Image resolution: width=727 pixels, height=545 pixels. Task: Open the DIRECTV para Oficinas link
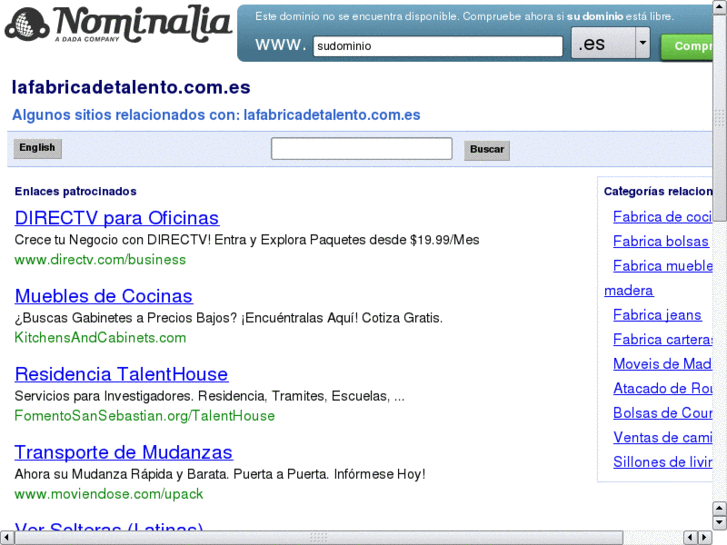(117, 218)
